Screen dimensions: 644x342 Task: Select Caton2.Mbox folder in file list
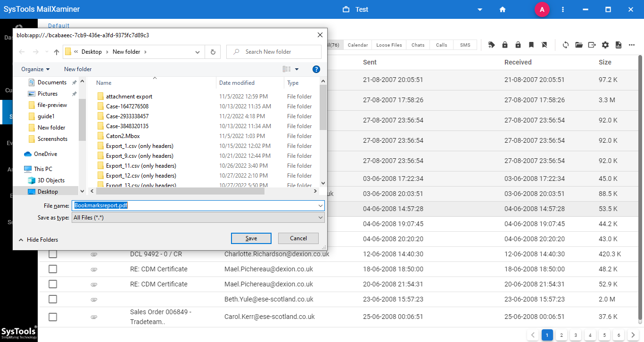(123, 136)
